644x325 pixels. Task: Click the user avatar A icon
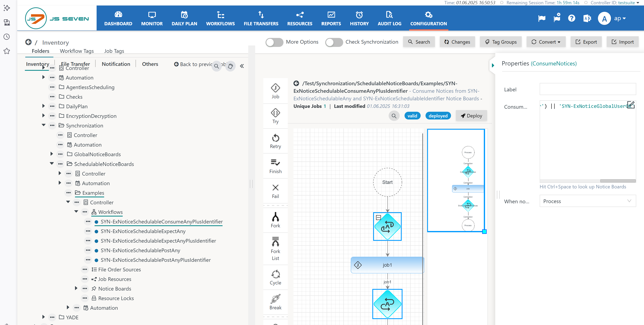(x=604, y=19)
